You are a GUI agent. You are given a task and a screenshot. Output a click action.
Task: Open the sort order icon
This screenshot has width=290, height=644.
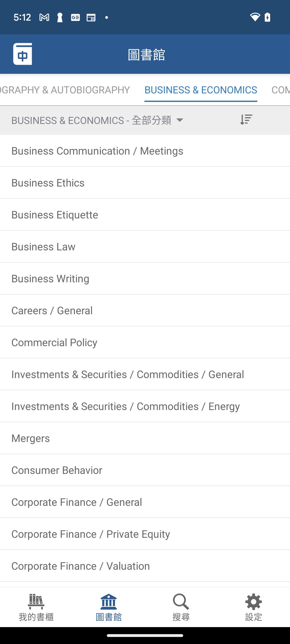point(246,120)
